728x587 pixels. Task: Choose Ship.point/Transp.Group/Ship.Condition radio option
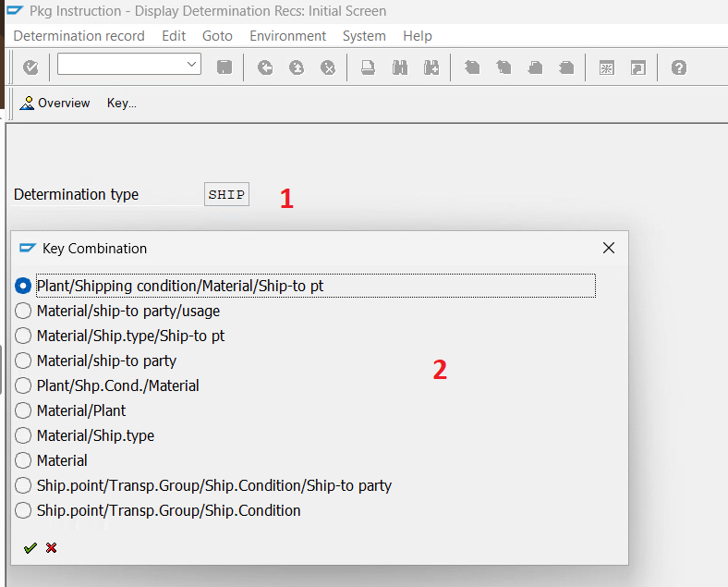tap(24, 510)
